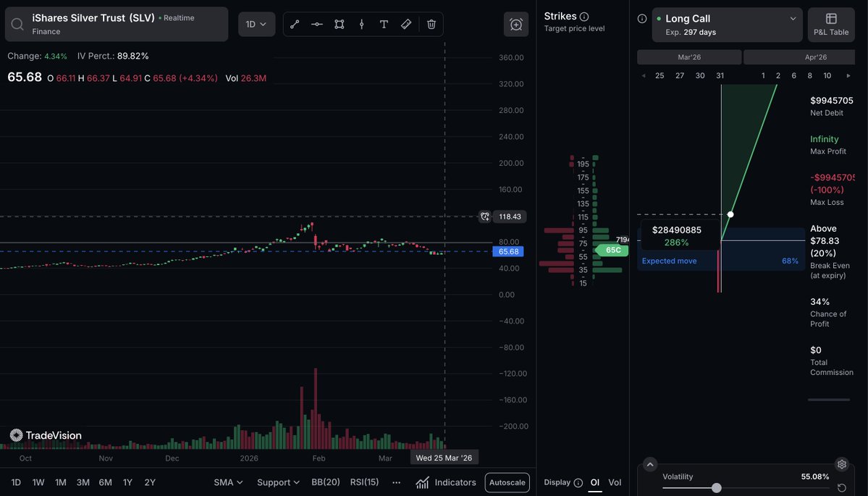Viewport: 868px width, 496px height.
Task: Select the horizontal line drawing tool
Action: click(316, 25)
